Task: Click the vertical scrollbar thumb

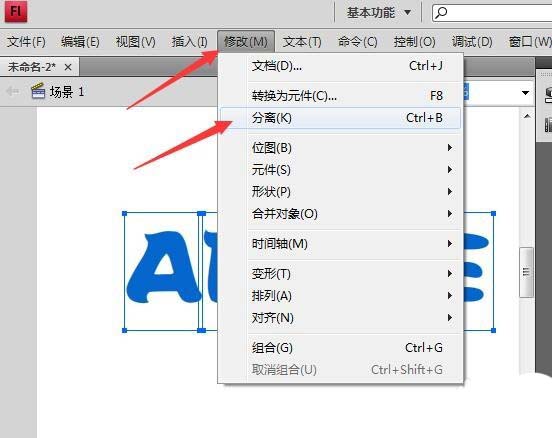Action: point(526,272)
